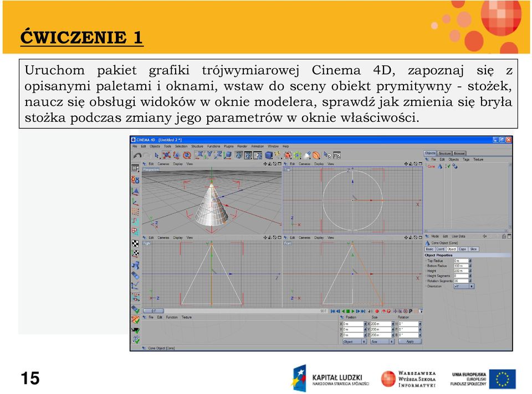
Task: Click the red record keyframe button
Action: pos(377,311)
